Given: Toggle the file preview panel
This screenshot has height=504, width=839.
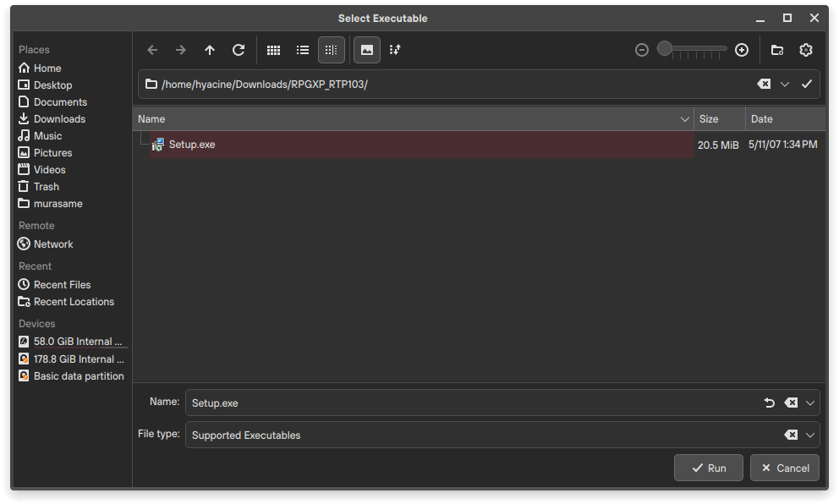Looking at the screenshot, I should [366, 50].
